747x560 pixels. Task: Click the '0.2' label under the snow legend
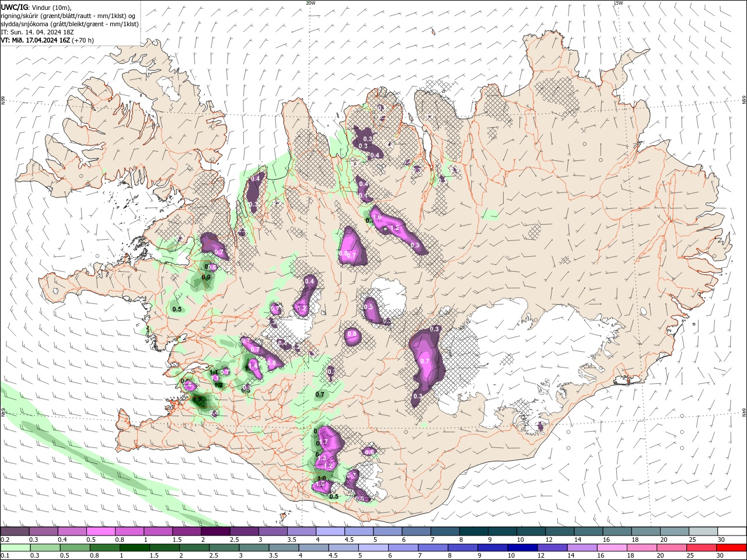5,540
